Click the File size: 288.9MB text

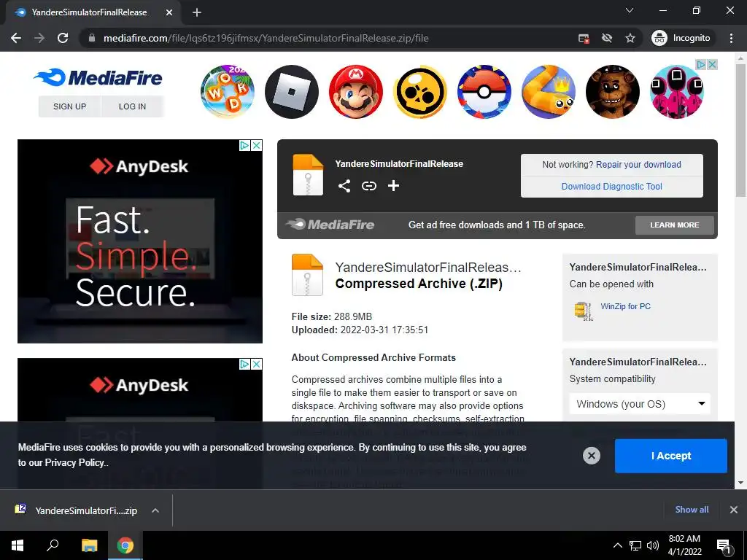[x=332, y=316]
